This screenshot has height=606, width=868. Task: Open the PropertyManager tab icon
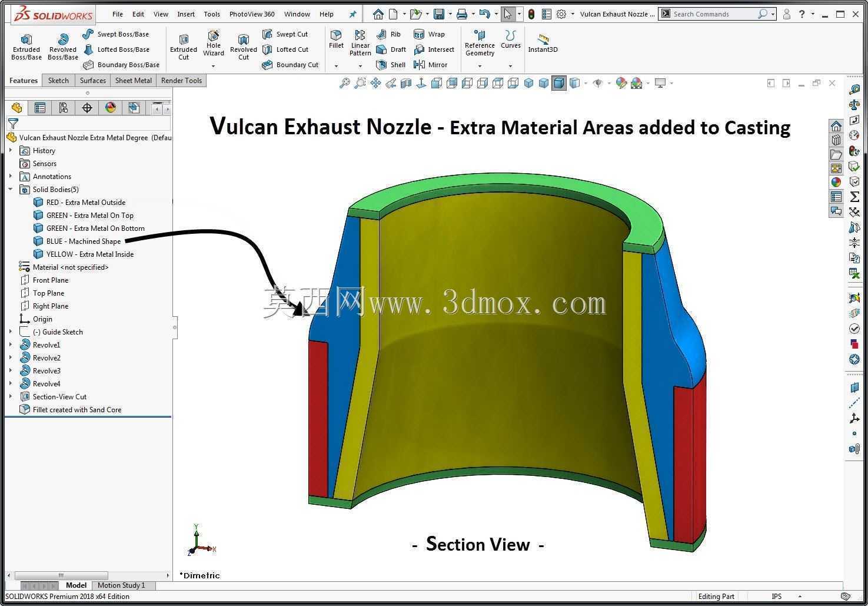40,108
